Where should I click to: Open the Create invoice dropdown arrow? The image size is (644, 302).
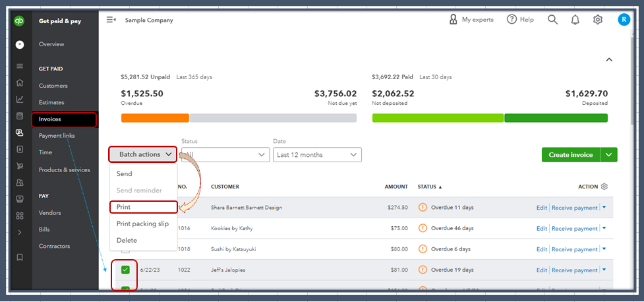point(608,155)
